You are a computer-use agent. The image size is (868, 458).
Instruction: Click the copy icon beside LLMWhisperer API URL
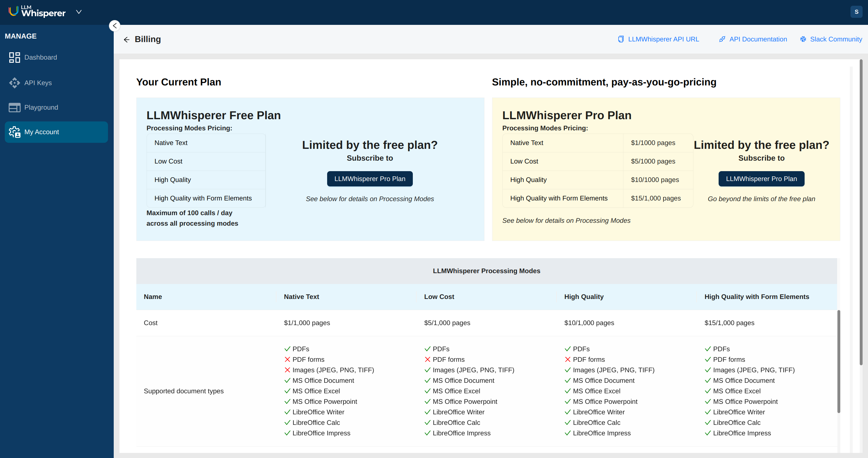coord(621,39)
